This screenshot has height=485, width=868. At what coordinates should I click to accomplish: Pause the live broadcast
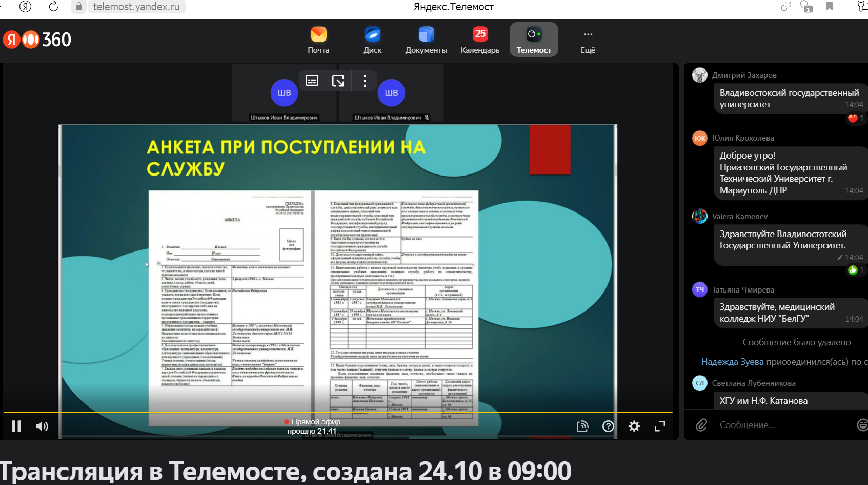tap(16, 426)
